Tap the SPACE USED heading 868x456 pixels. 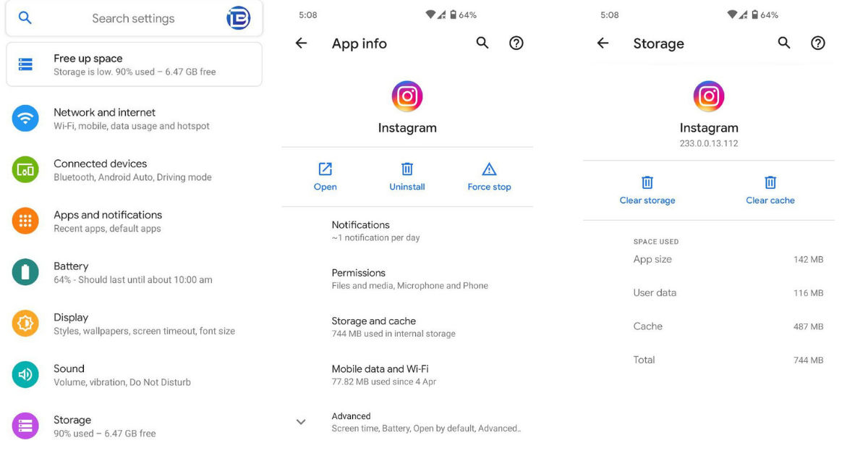coord(656,242)
